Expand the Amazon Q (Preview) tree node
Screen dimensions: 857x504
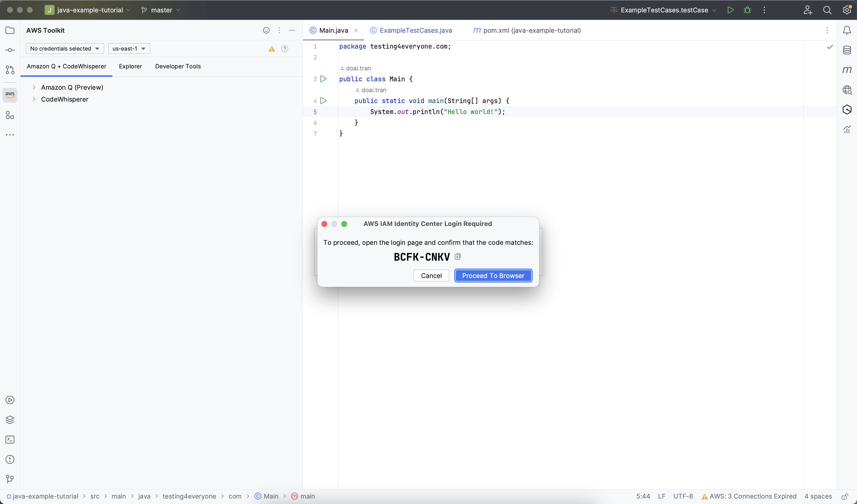[x=34, y=87]
